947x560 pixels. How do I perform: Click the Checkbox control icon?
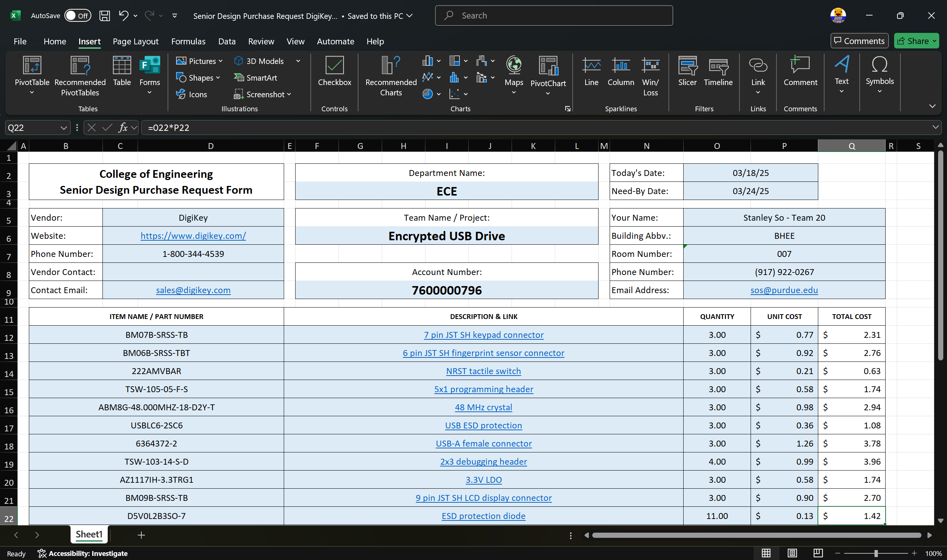pyautogui.click(x=334, y=66)
